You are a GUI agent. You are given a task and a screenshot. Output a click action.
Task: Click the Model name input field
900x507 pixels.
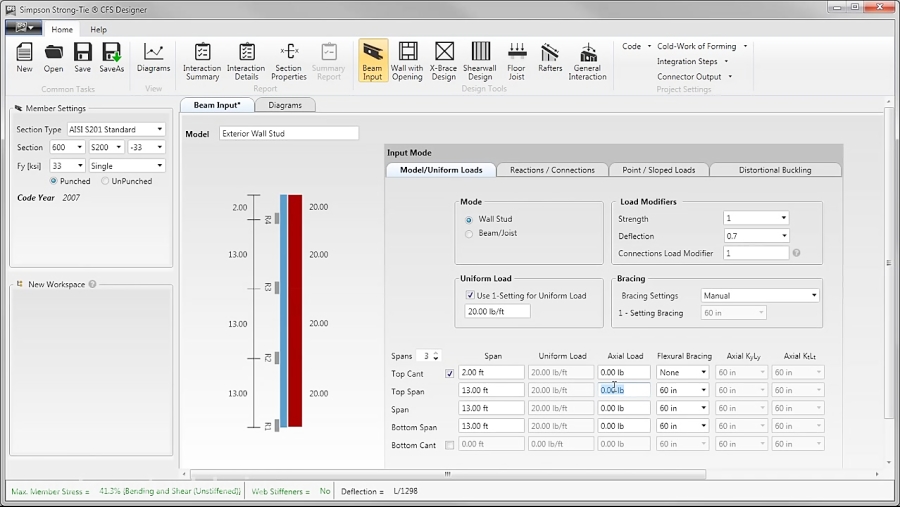pyautogui.click(x=288, y=133)
